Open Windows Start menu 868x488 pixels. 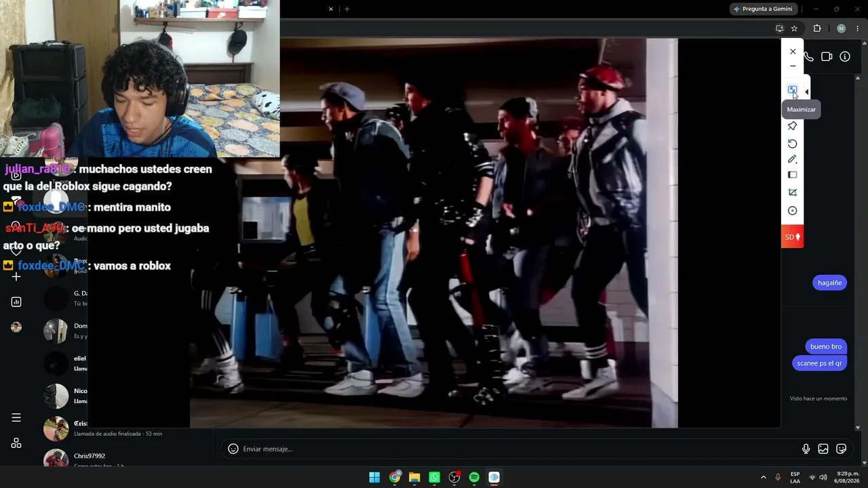pos(374,477)
